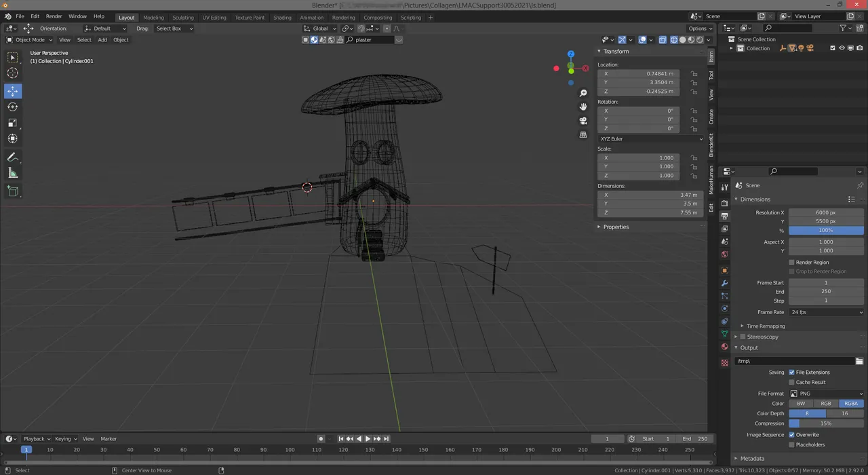Select the Select Box tool in toolbar

tap(13, 58)
